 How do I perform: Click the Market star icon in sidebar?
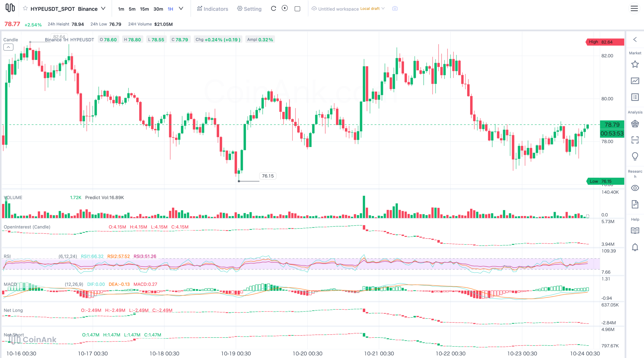tap(635, 64)
